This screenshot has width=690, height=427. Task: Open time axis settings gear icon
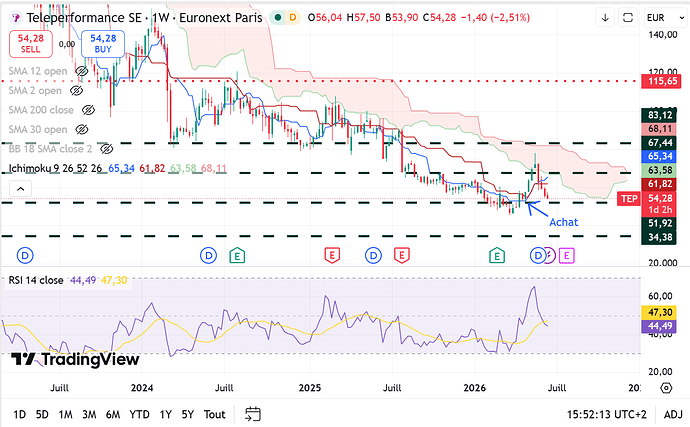(666, 388)
